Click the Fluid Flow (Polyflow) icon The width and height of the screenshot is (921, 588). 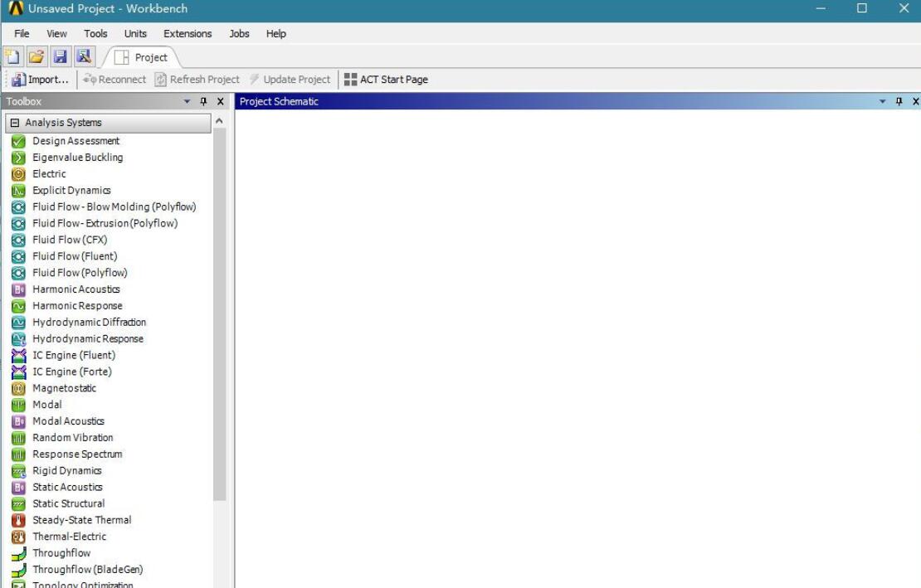(19, 272)
